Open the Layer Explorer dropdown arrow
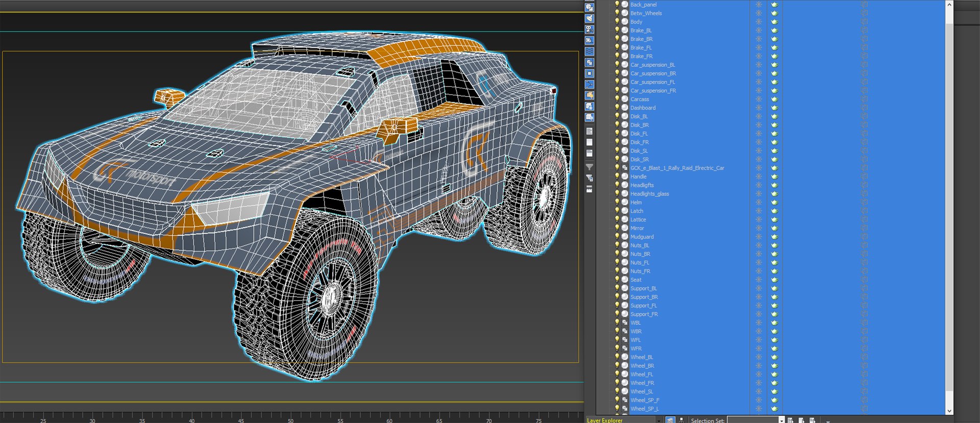The image size is (980, 423). click(658, 420)
